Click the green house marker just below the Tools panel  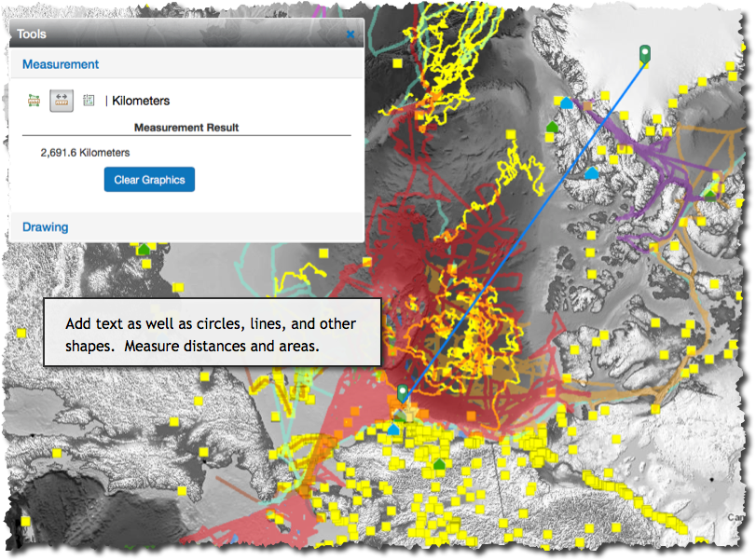tap(144, 249)
